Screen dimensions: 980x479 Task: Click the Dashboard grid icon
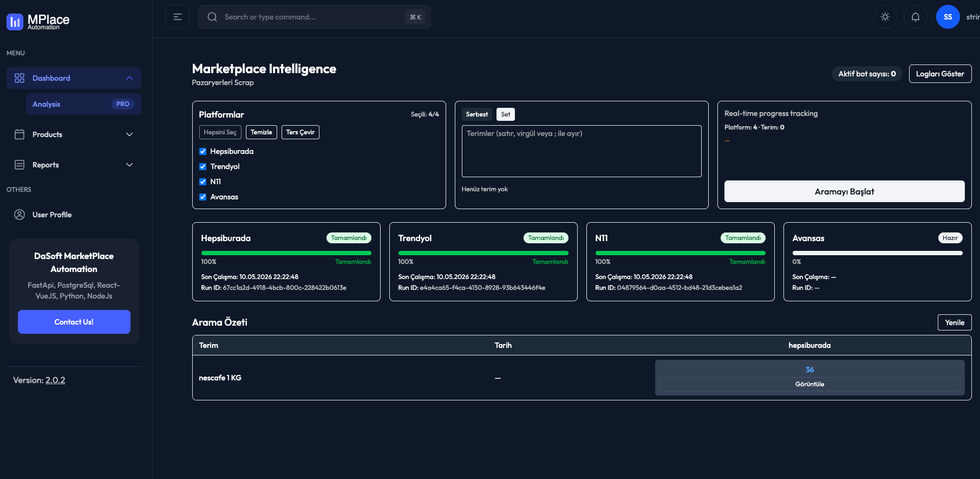(19, 78)
